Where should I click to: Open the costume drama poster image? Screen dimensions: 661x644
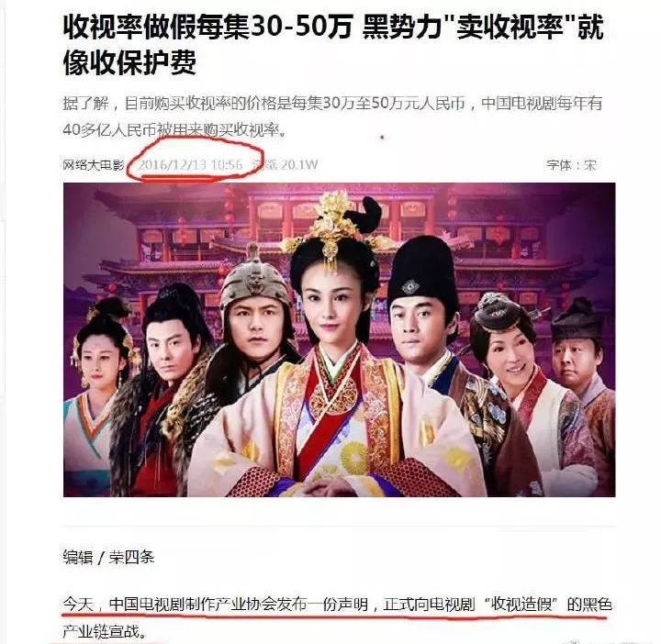(x=340, y=339)
